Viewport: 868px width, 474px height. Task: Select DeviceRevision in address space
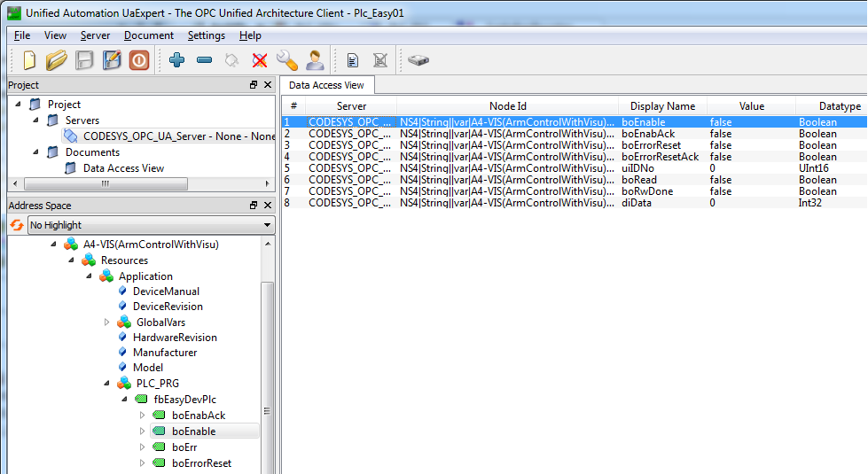[x=168, y=307]
